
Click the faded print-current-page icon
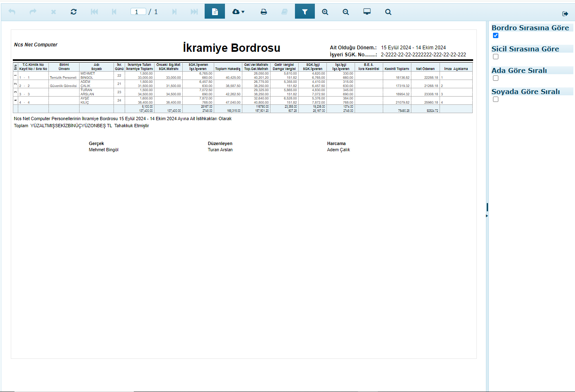[284, 12]
